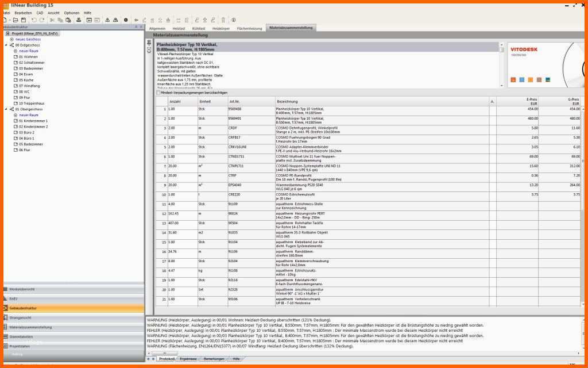Click the info circle toolbar icon
This screenshot has width=588, height=368.
pos(234,20)
